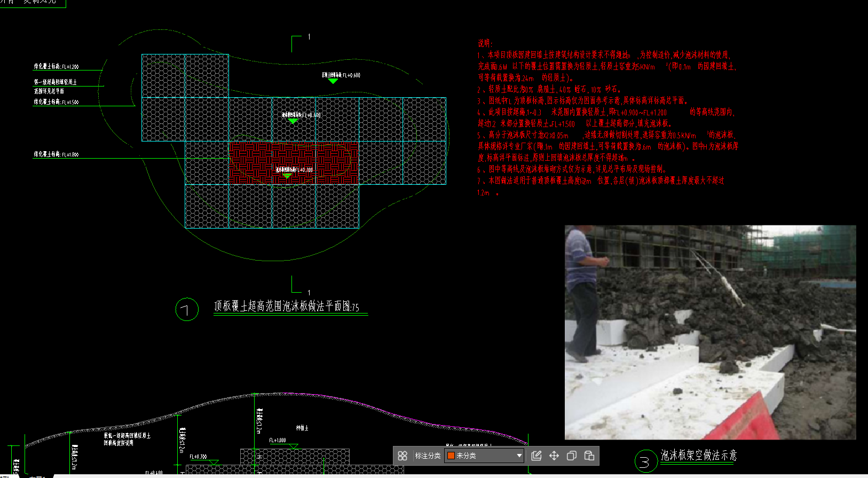The image size is (868, 478).
Task: Open the 未分类 annotation category dropdown
Action: tap(484, 456)
